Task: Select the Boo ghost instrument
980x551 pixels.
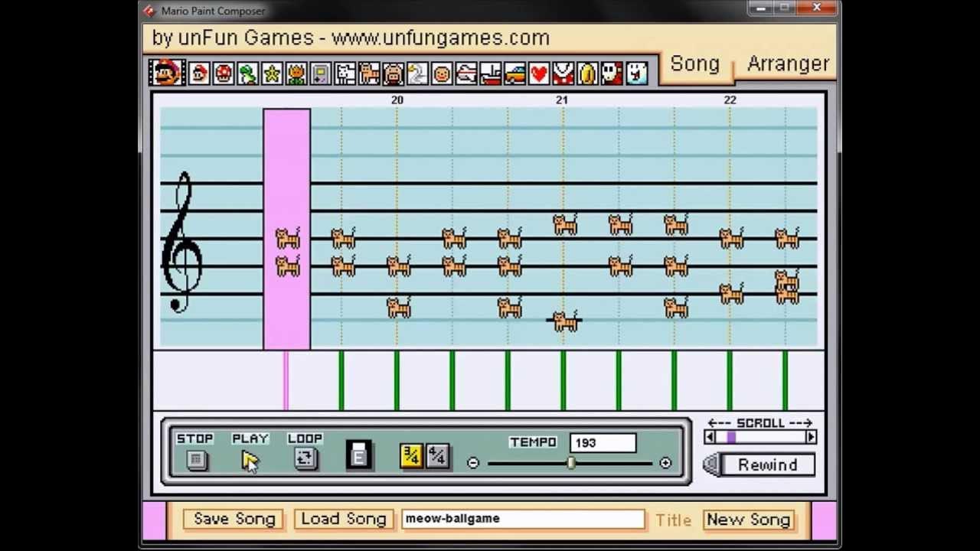Action: (x=636, y=73)
